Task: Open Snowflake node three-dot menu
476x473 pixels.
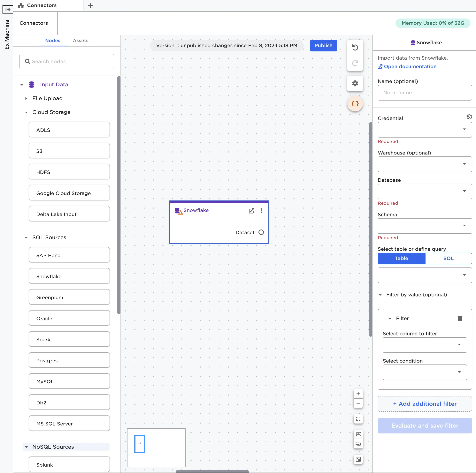Action: click(x=261, y=211)
